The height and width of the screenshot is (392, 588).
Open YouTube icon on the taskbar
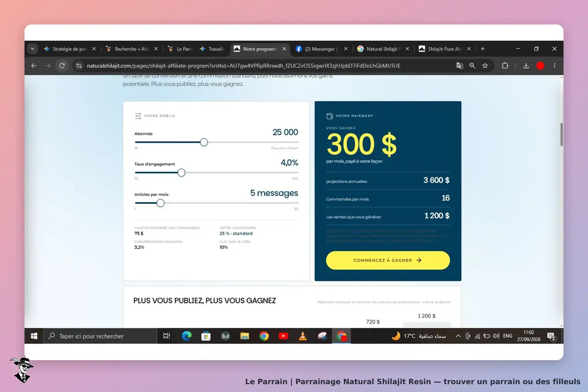(283, 336)
